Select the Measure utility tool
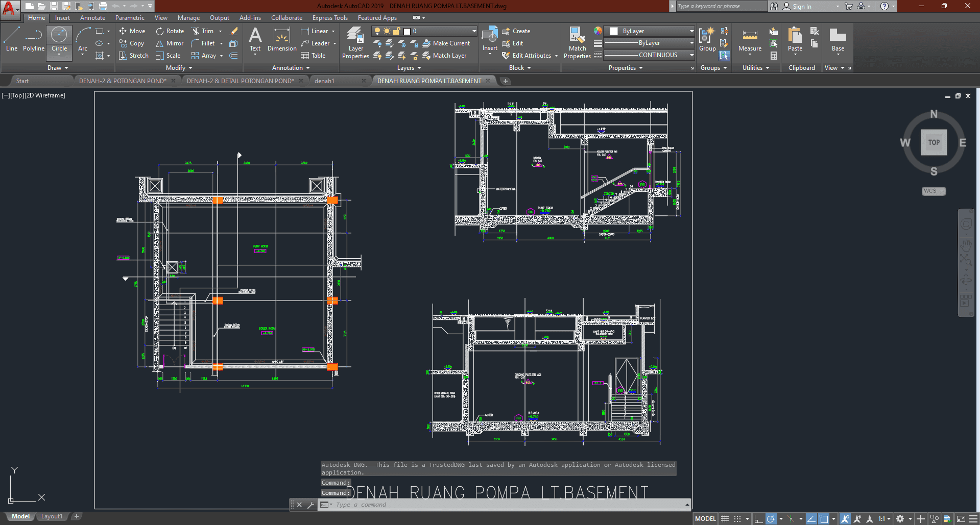This screenshot has height=525, width=980. 750,40
